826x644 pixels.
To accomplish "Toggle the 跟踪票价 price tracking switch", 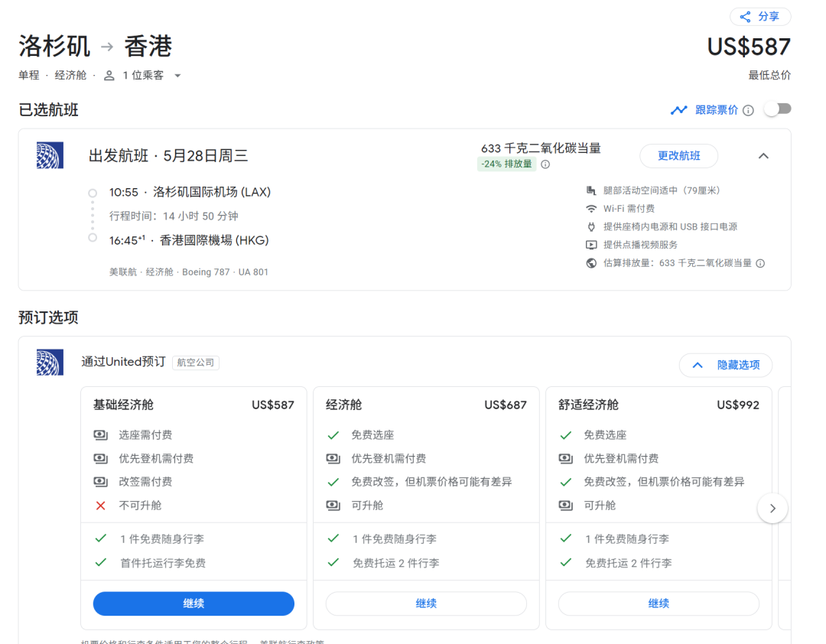I will pyautogui.click(x=777, y=109).
